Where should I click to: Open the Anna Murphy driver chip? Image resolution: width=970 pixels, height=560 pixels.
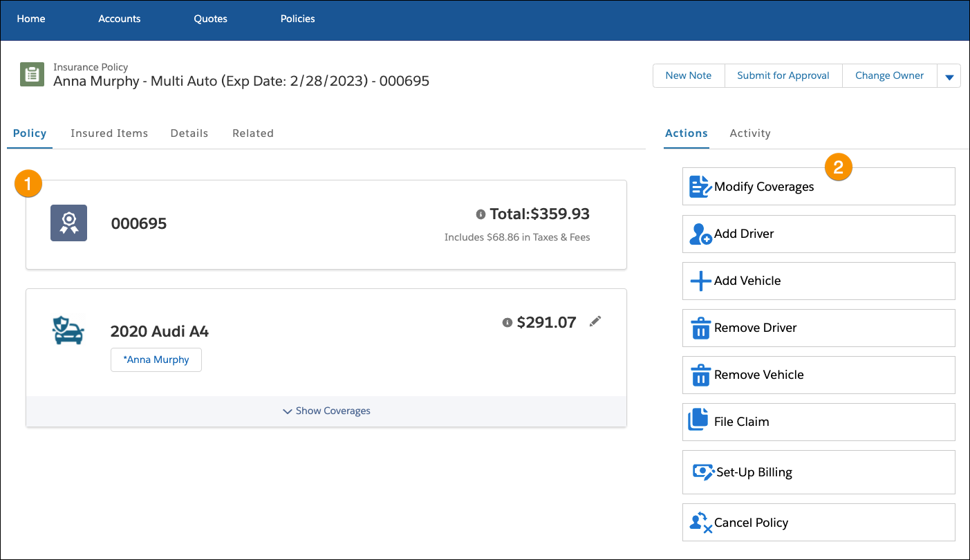(x=156, y=360)
